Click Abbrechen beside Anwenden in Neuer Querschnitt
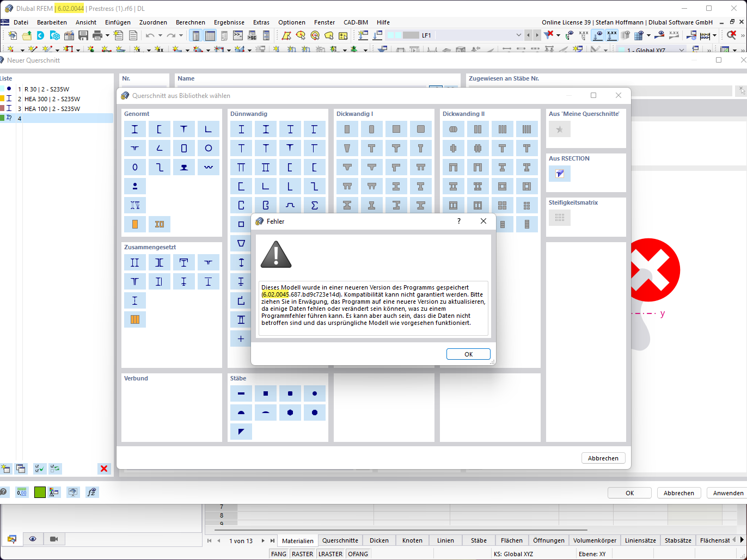The width and height of the screenshot is (747, 560). pyautogui.click(x=679, y=493)
